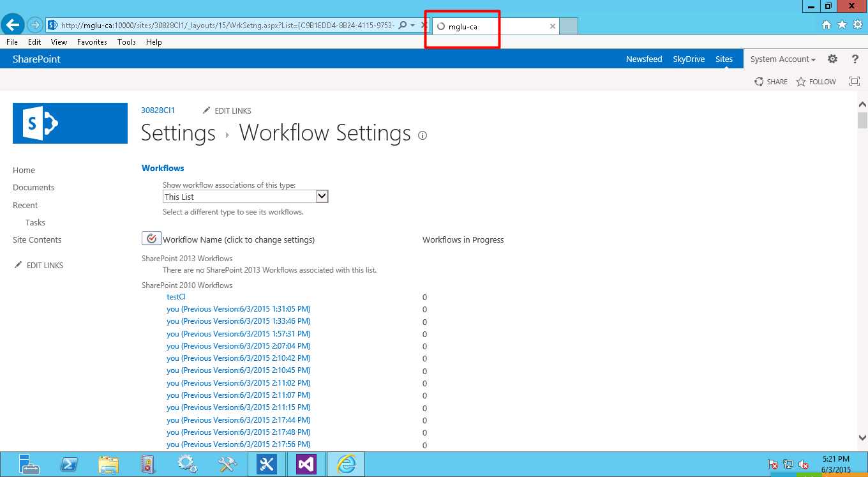This screenshot has height=477, width=868.
Task: Click the SharePoint brand link
Action: tap(36, 59)
